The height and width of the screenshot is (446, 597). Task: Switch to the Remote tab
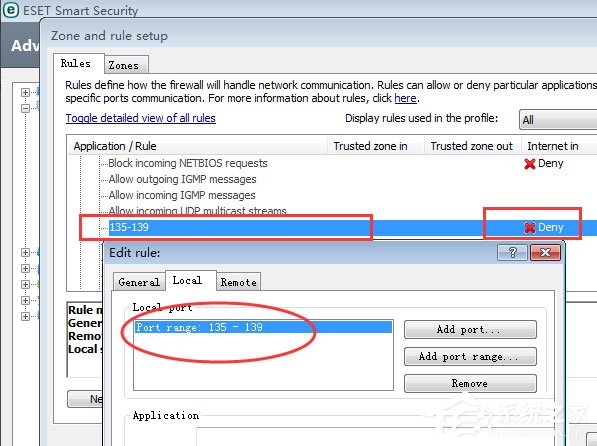click(x=238, y=282)
